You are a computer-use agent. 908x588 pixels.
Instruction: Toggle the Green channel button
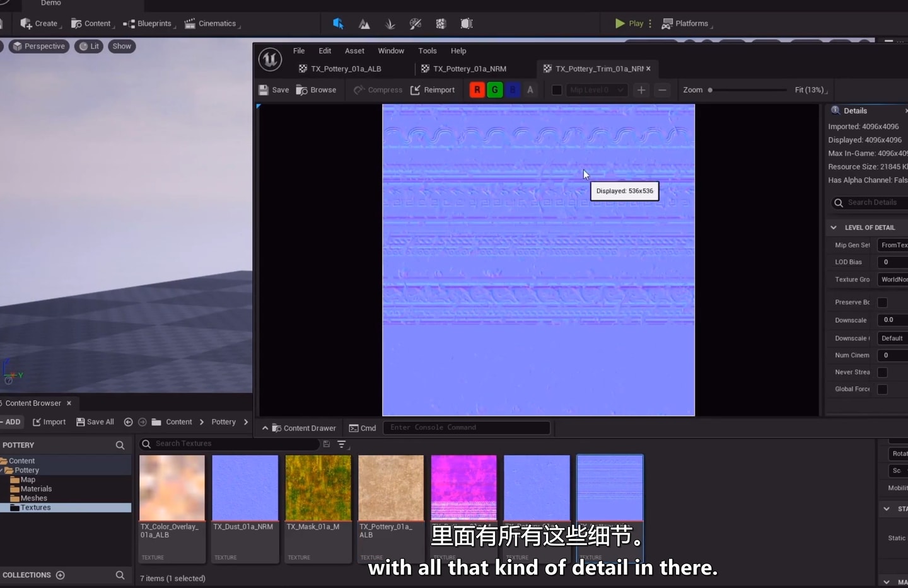click(x=495, y=90)
